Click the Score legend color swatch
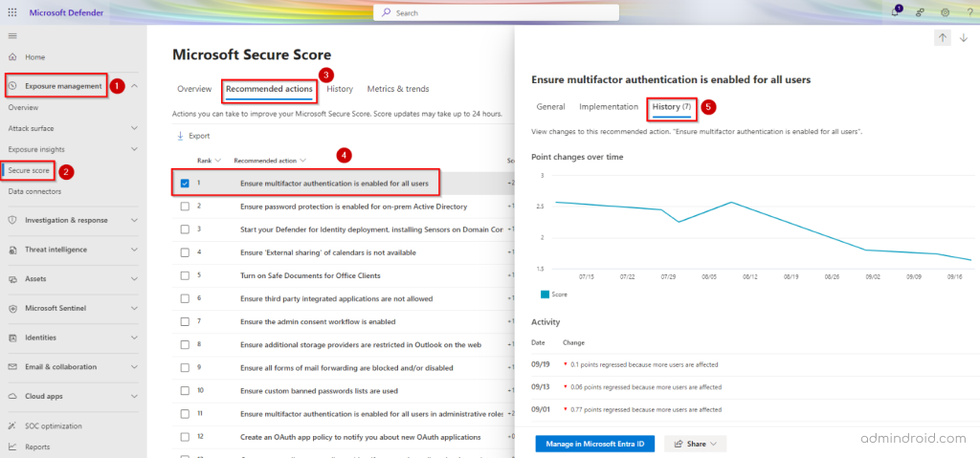This screenshot has width=980, height=458. coord(546,294)
